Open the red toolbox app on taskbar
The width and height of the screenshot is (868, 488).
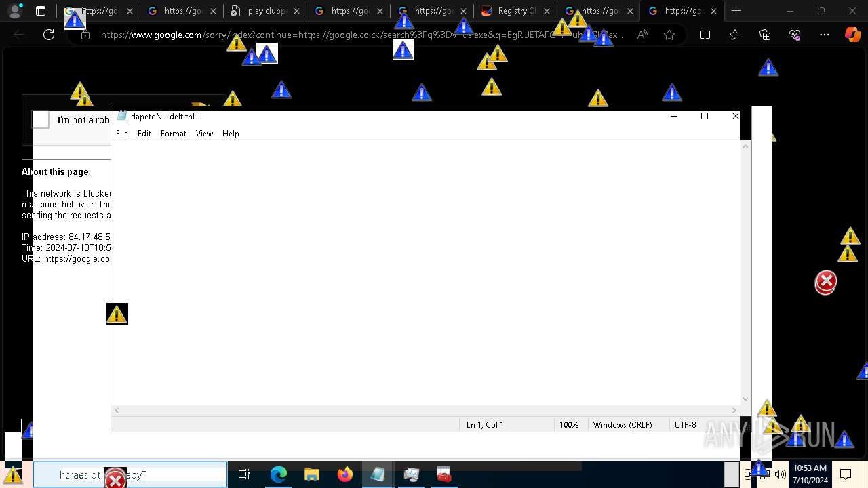click(444, 474)
